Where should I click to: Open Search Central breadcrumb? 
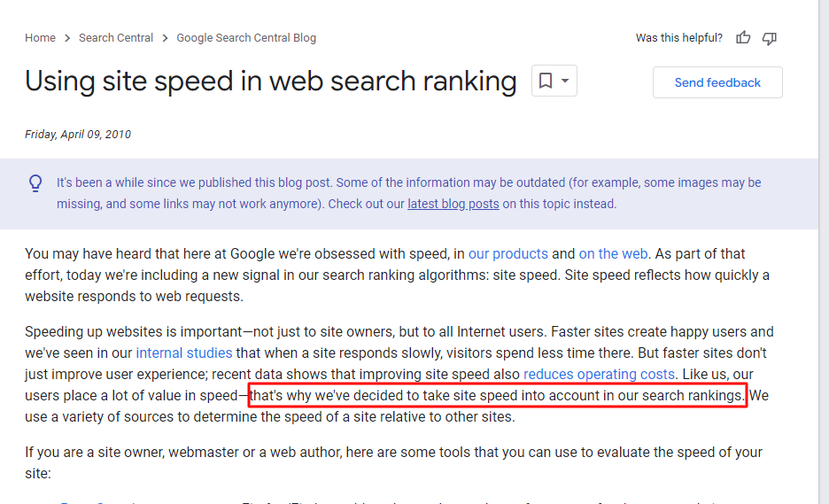[x=116, y=38]
